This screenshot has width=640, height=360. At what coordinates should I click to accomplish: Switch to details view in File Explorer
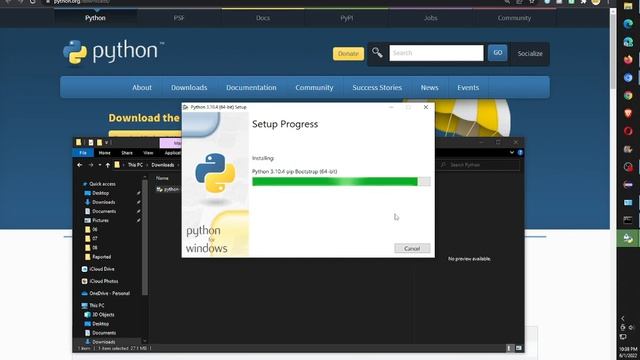[x=509, y=348]
